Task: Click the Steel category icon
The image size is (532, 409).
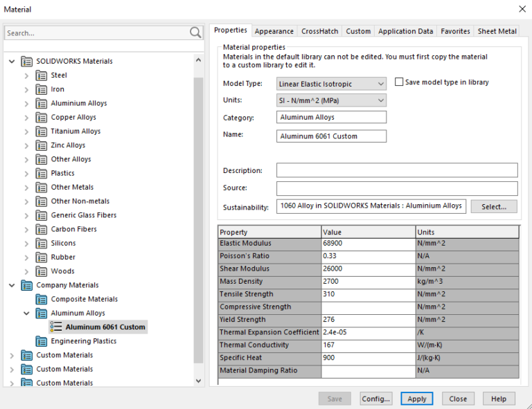Action: pos(42,75)
